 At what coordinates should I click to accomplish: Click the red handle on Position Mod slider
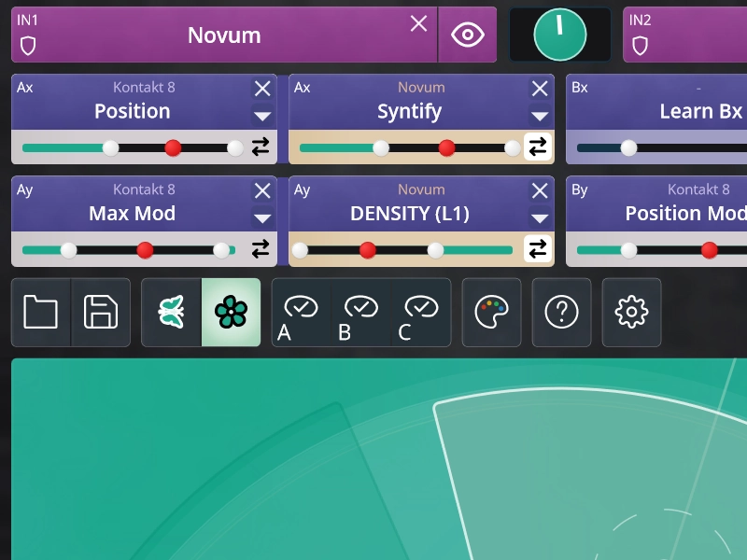[710, 250]
